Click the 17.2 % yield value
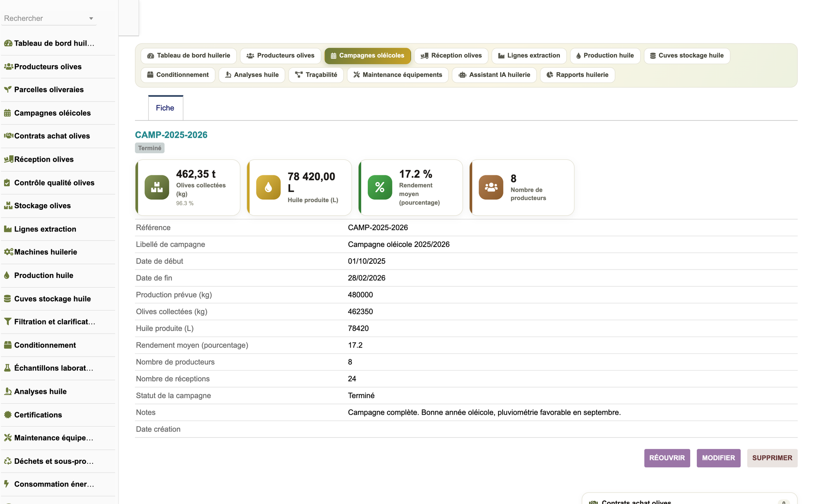Screen dimensions: 815x504 click(415, 174)
